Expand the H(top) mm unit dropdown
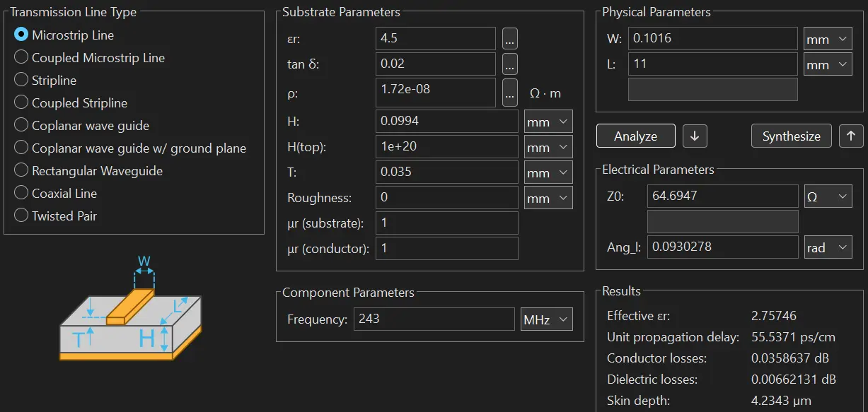The width and height of the screenshot is (868, 412). coord(548,148)
